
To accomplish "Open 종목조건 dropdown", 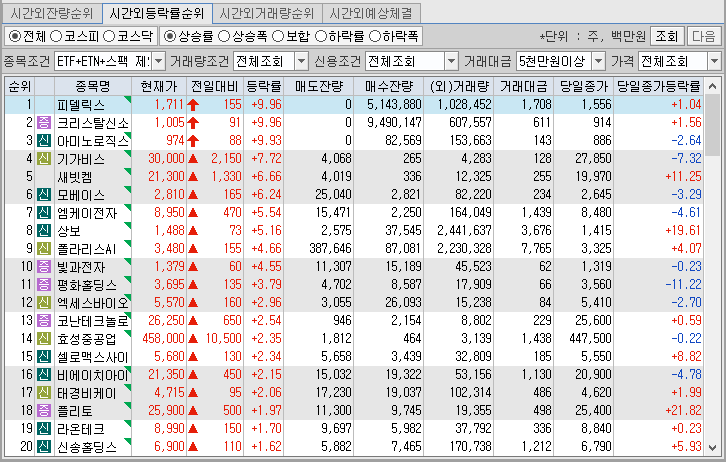I will (158, 61).
